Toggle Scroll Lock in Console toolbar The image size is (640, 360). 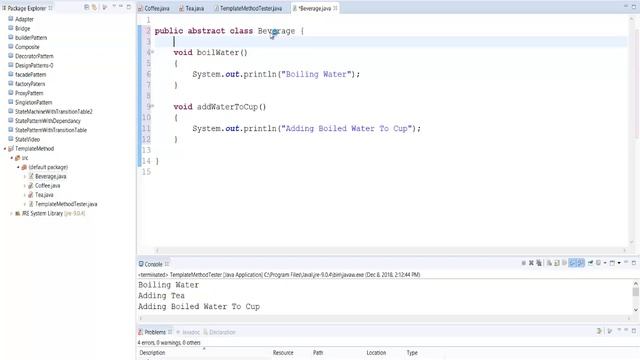[556, 263]
